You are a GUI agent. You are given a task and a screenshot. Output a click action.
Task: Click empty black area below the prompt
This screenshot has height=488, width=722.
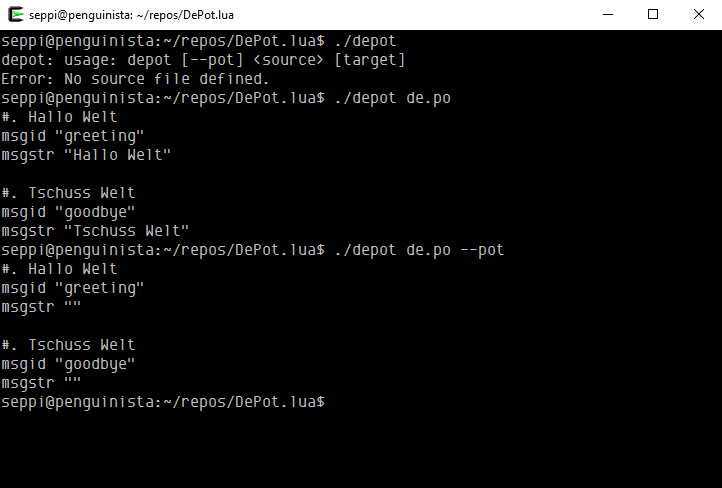tap(361, 449)
